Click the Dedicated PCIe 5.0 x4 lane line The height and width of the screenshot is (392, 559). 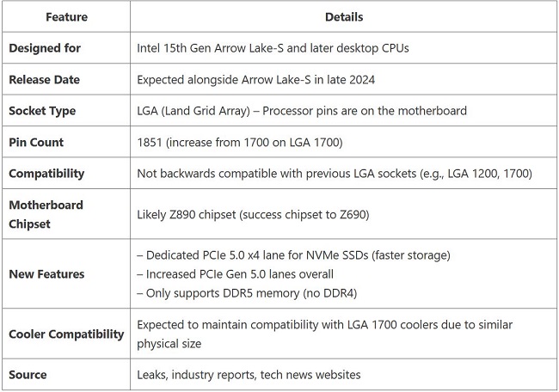point(294,255)
